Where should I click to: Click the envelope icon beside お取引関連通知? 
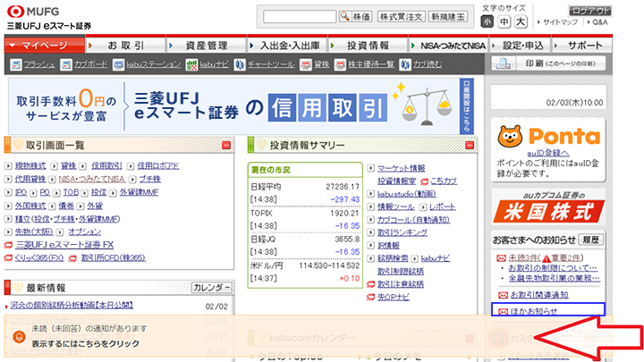click(x=503, y=295)
